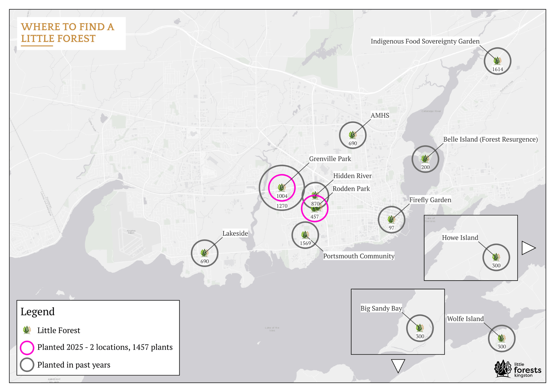Click the Howe Island inset forest icon
Image resolution: width=555 pixels, height=392 pixels.
496,257
